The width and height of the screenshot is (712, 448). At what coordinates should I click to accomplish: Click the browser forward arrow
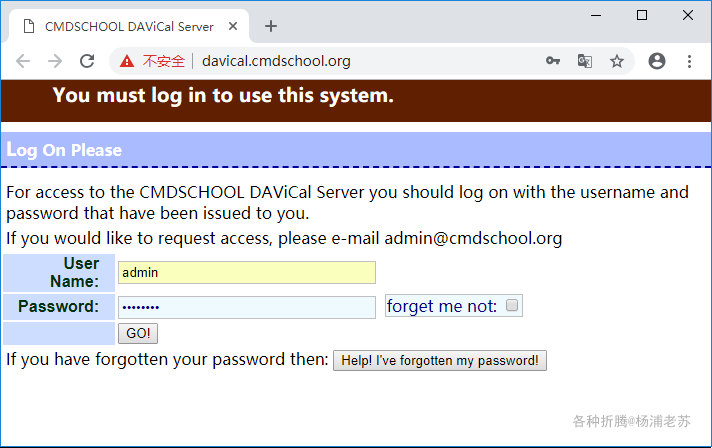click(x=55, y=61)
